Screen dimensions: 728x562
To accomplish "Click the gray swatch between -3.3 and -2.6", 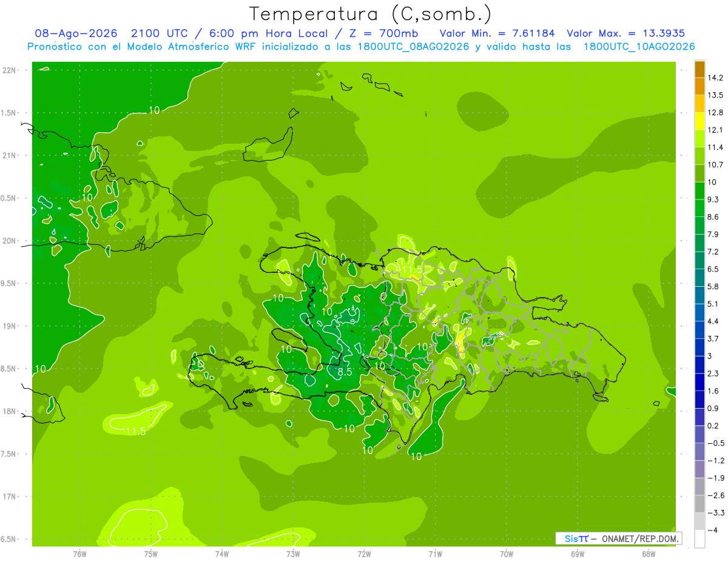I will pos(699,504).
